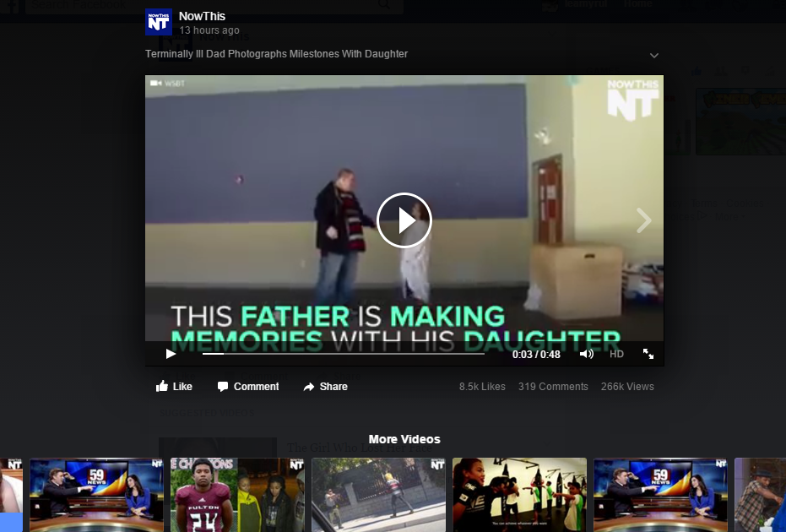Image resolution: width=786 pixels, height=532 pixels.
Task: Expand the post options dropdown chevron
Action: (x=653, y=56)
